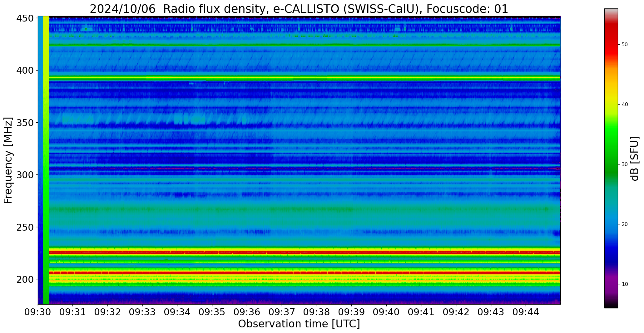Click the 'dB [SFU]' colorbar label
Viewport: 644px width, 333px height.
pyautogui.click(x=635, y=159)
